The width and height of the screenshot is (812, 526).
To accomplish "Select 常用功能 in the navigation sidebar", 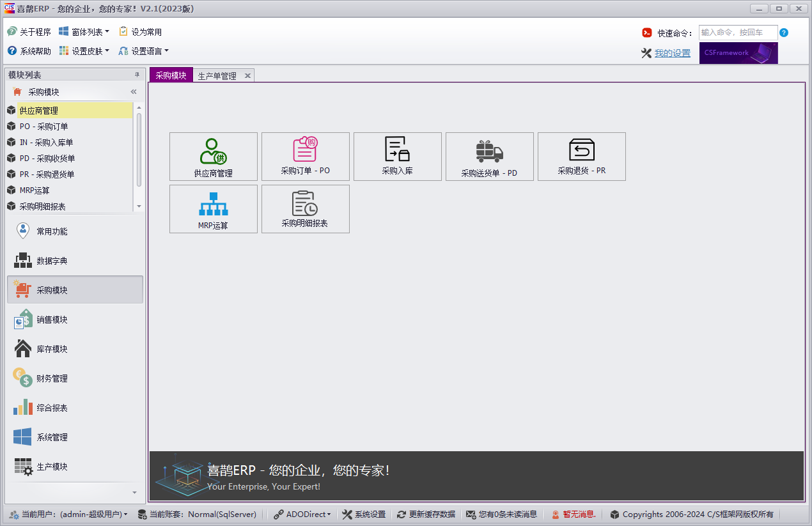I will pos(75,231).
